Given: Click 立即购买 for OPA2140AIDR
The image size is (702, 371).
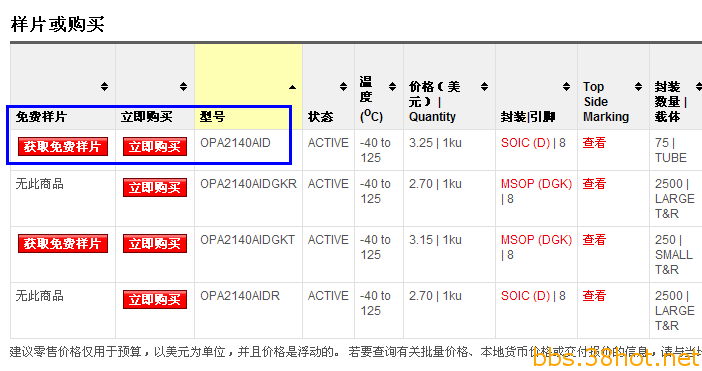Looking at the screenshot, I should coord(155,299).
